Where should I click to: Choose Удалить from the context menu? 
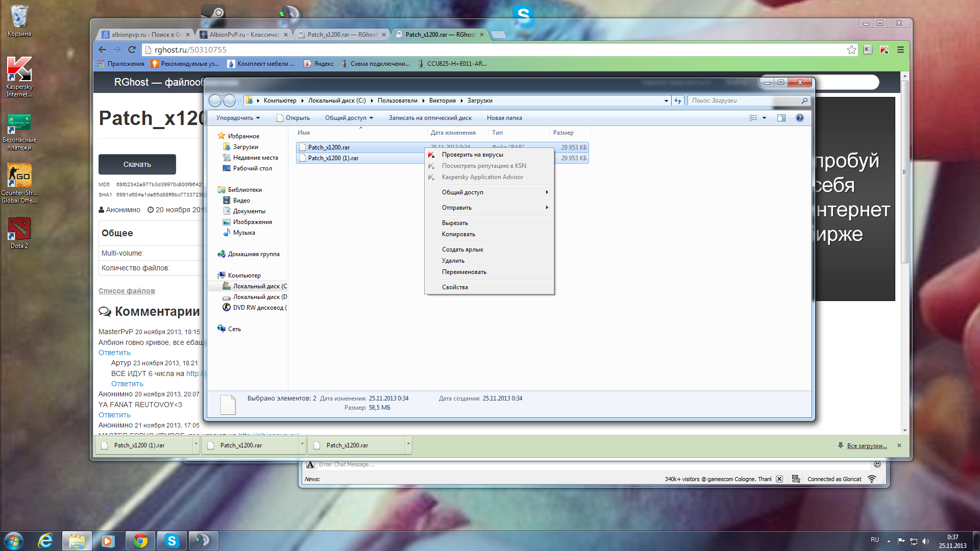click(x=453, y=261)
